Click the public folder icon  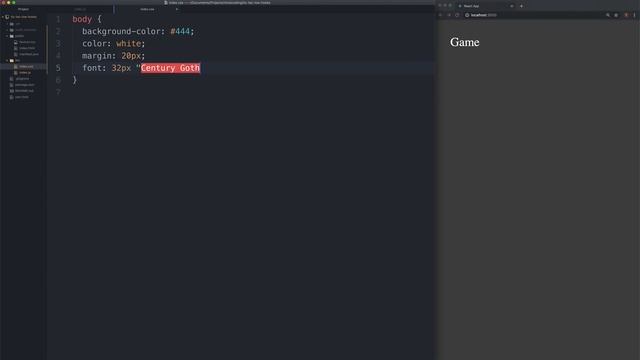[x=12, y=36]
